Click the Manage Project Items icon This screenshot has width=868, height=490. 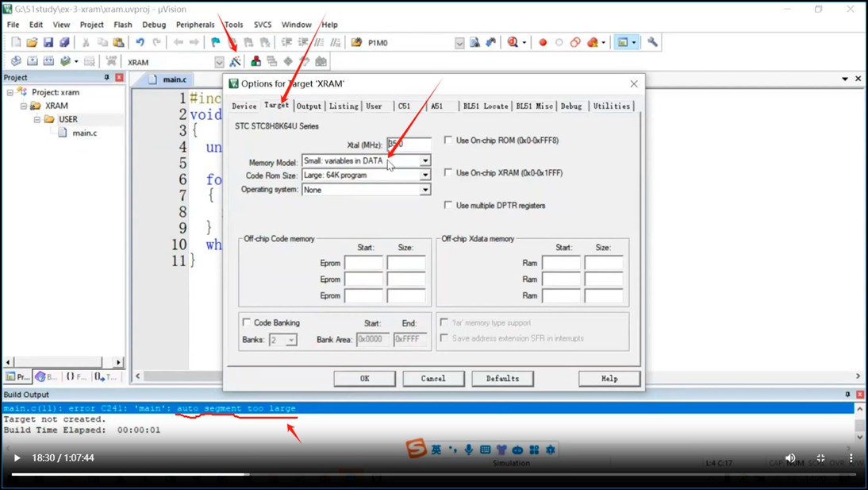(255, 61)
